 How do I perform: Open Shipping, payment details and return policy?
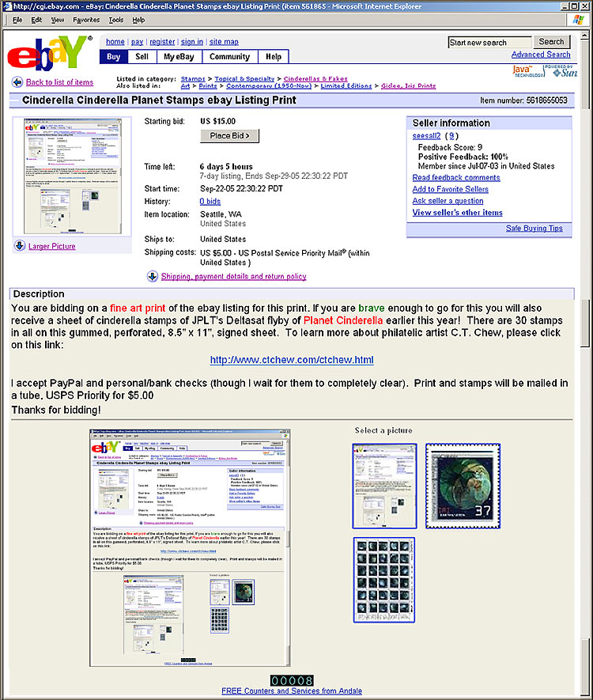coord(233,276)
